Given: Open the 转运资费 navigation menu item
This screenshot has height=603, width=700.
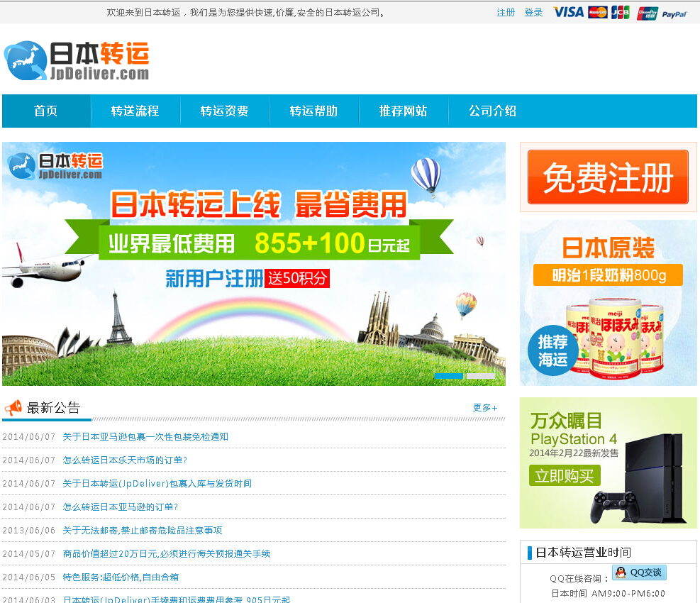Looking at the screenshot, I should [225, 111].
